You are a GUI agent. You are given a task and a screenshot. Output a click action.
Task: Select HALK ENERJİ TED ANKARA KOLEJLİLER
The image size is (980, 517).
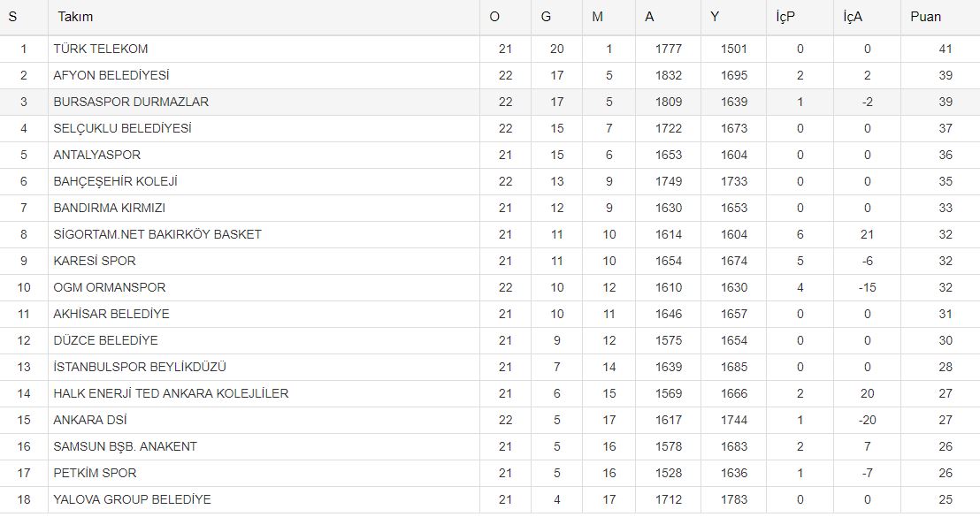pos(171,393)
